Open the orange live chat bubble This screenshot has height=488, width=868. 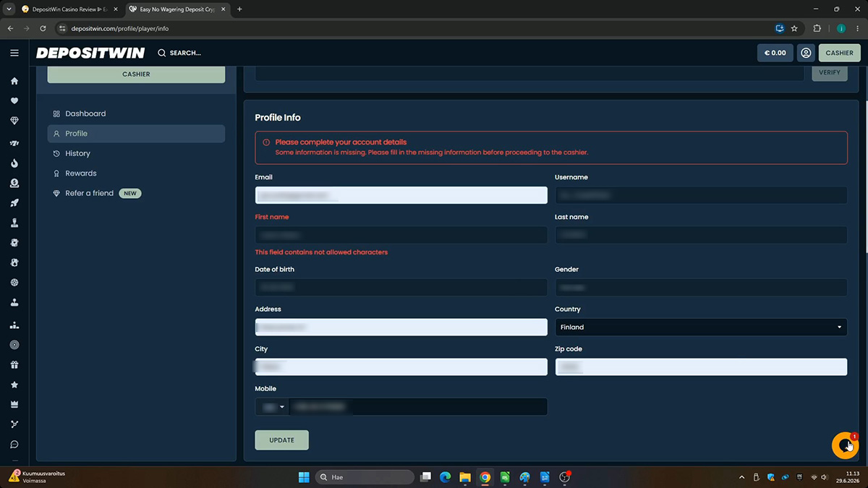click(x=845, y=445)
